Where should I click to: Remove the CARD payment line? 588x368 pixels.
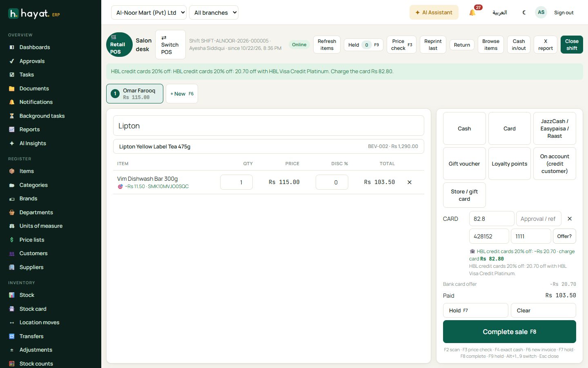570,219
